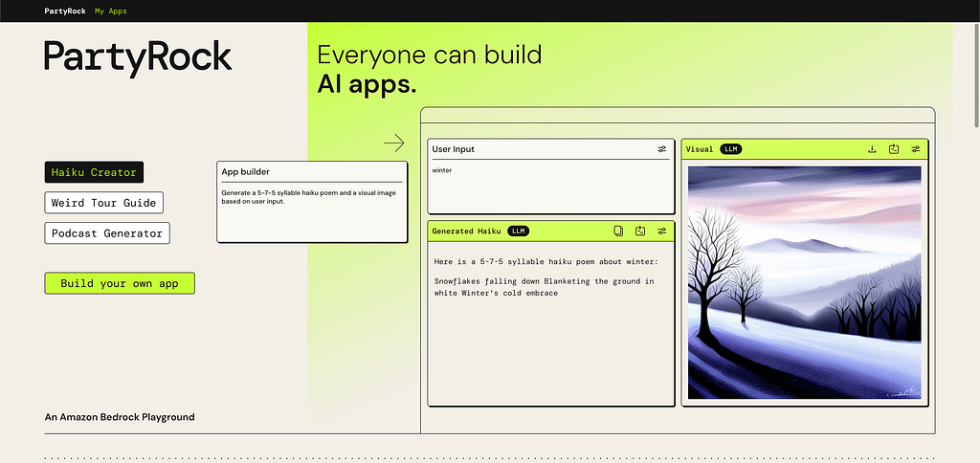
Task: Click the LLM badge next to Generated Haiku
Action: coord(518,231)
